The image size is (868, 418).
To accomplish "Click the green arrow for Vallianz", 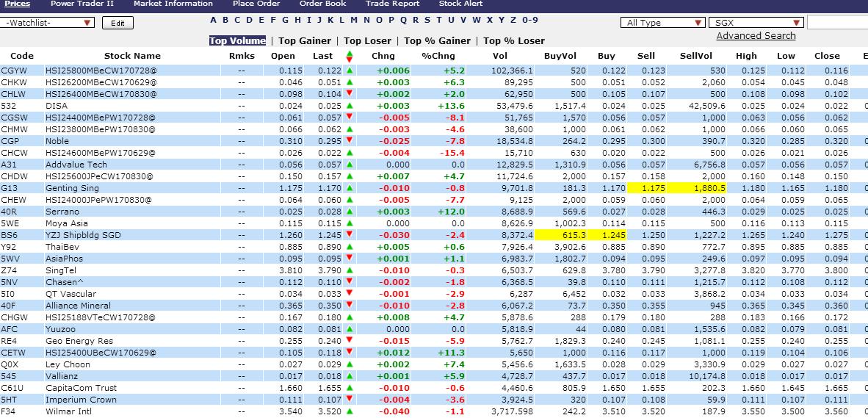I will pyautogui.click(x=350, y=376).
